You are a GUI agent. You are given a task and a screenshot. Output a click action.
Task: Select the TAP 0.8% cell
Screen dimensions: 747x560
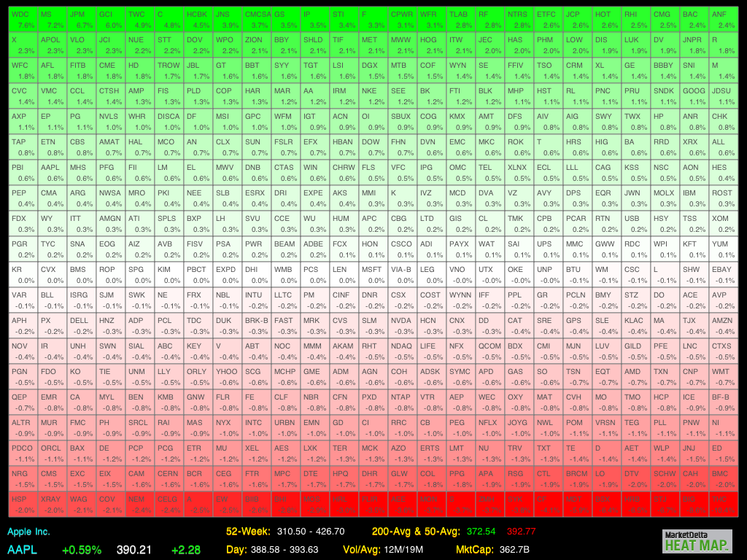pos(23,147)
